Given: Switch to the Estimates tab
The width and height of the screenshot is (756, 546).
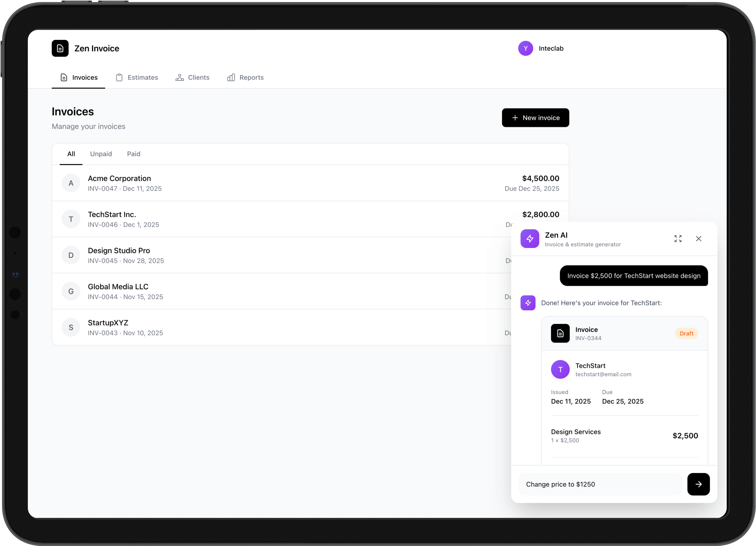Looking at the screenshot, I should pos(137,78).
